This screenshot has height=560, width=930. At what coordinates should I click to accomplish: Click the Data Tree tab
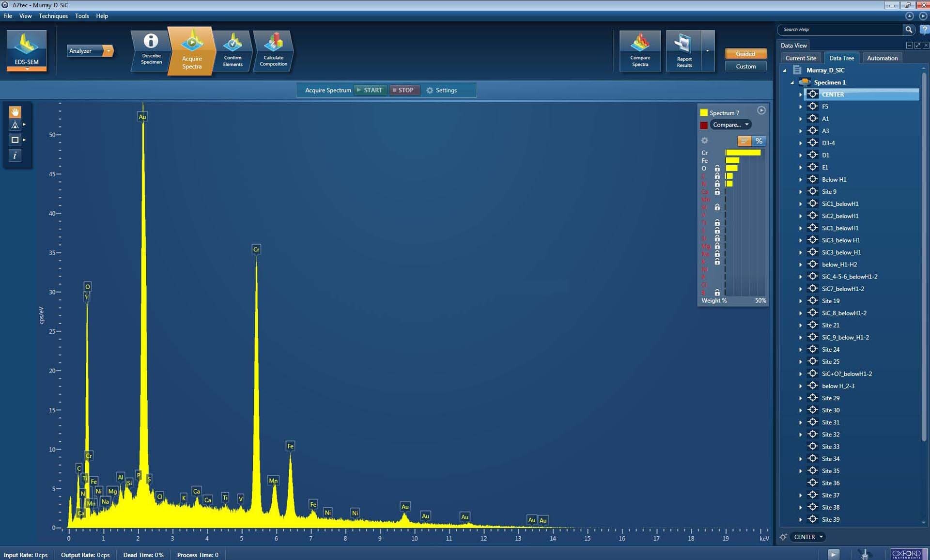point(841,58)
